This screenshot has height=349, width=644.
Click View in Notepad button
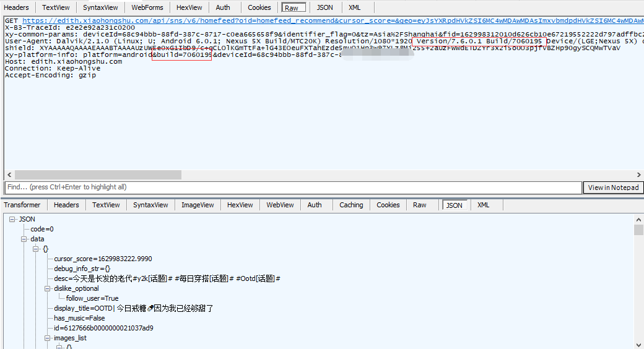(x=613, y=187)
